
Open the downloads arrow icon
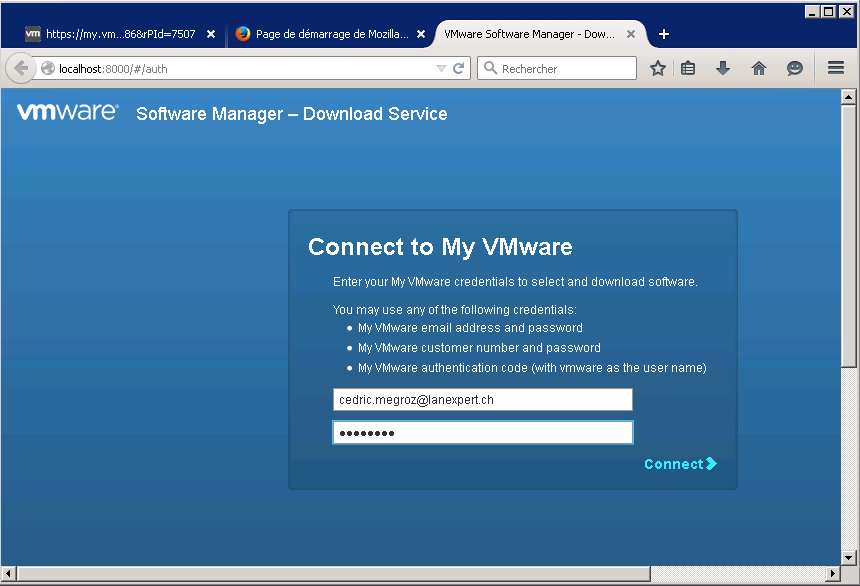(x=723, y=68)
